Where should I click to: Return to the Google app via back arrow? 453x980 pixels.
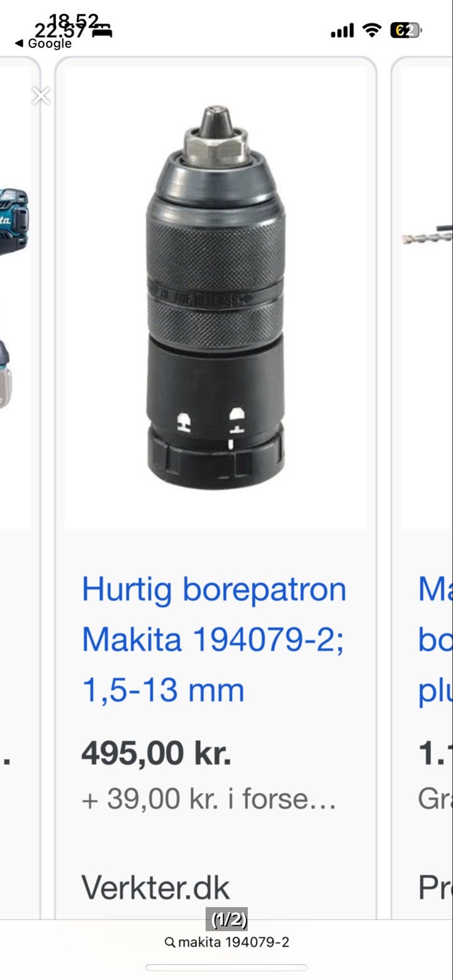pos(43,43)
